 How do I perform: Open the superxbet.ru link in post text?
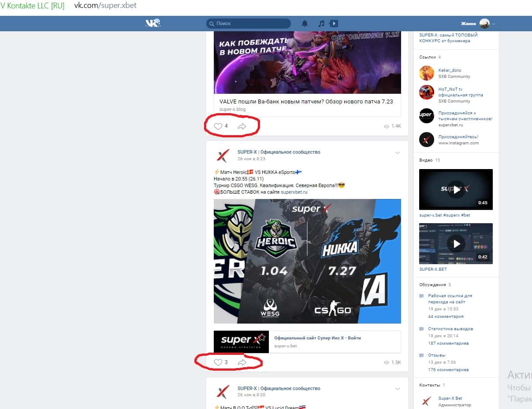[294, 192]
